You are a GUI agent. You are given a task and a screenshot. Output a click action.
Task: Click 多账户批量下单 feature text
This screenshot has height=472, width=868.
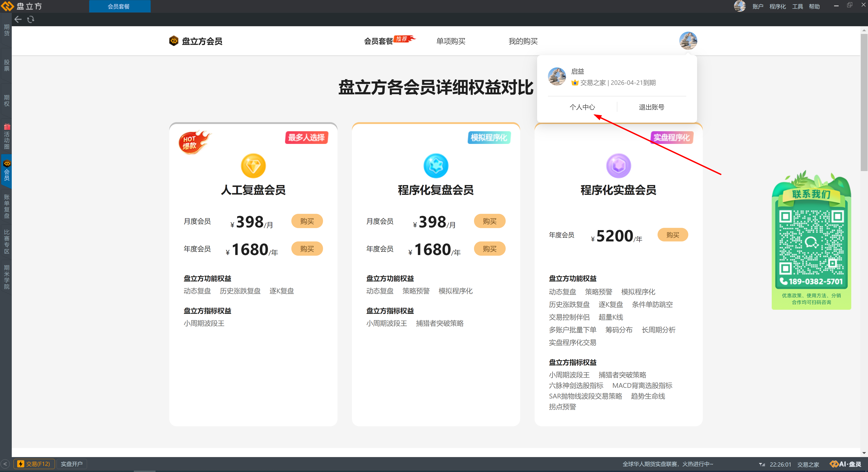point(573,330)
